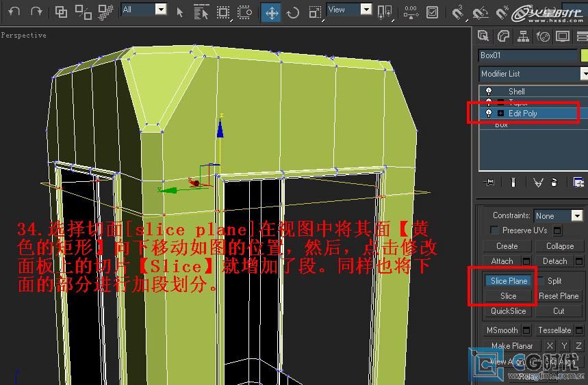This screenshot has width=588, height=385.
Task: Activate Select and Scale tool
Action: 315,12
